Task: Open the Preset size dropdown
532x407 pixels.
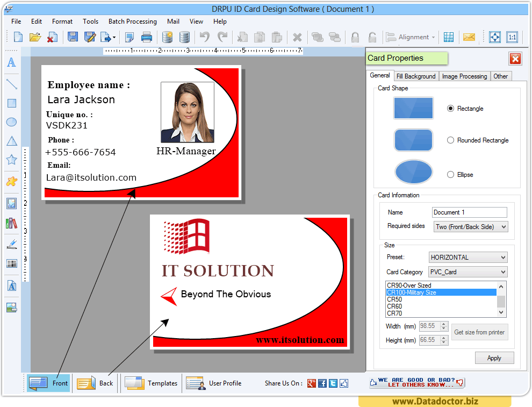Action: click(x=468, y=258)
